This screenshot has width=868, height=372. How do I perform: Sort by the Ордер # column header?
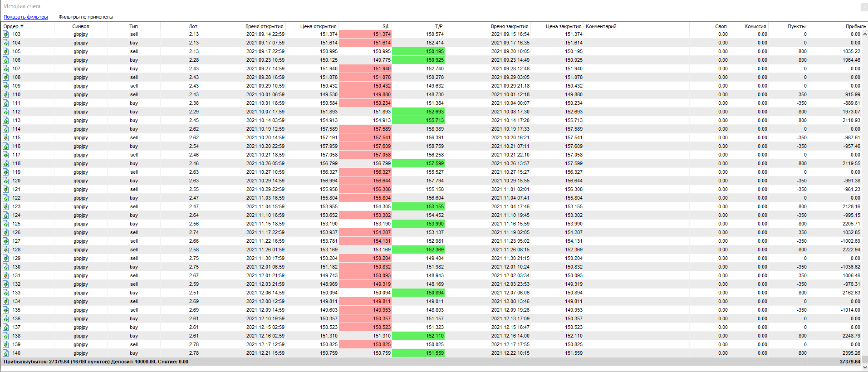pos(14,26)
